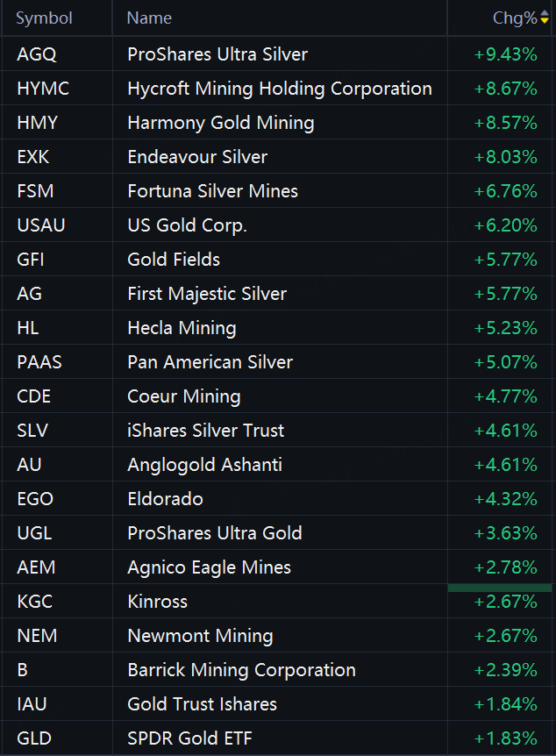Open First Majestic Silver quote

[x=207, y=294]
